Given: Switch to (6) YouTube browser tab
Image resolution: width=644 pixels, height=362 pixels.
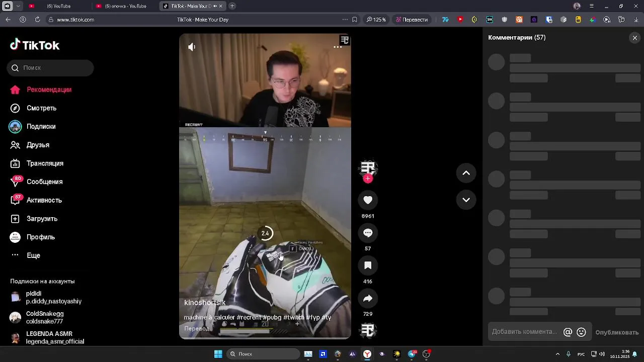Looking at the screenshot, I should (x=58, y=6).
